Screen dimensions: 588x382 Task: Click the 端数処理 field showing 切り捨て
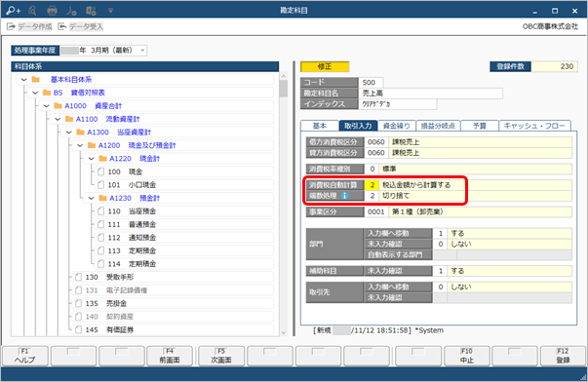point(468,196)
